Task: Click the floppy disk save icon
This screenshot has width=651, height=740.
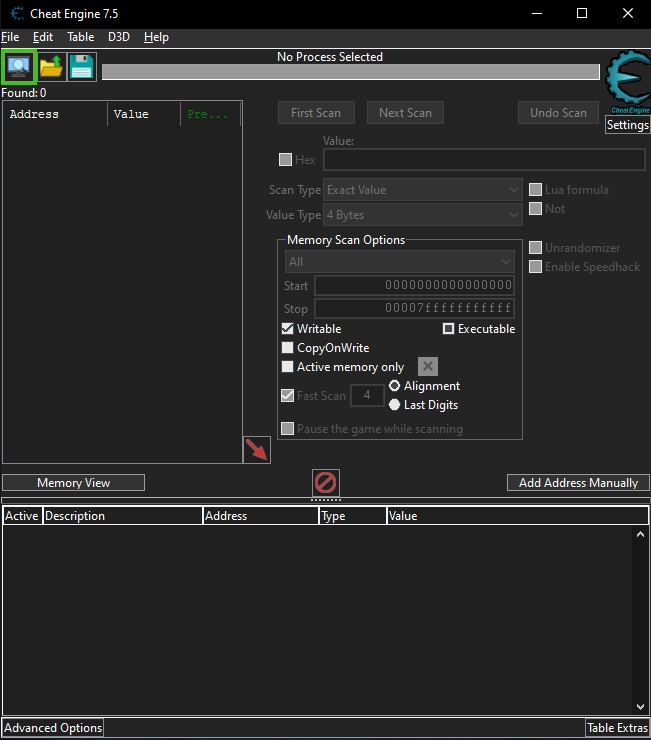Action: (x=82, y=67)
